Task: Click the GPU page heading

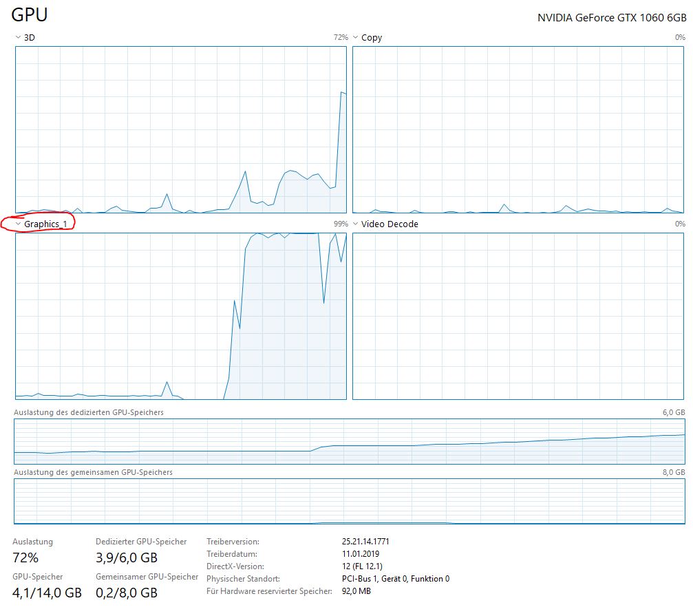Action: [x=28, y=14]
